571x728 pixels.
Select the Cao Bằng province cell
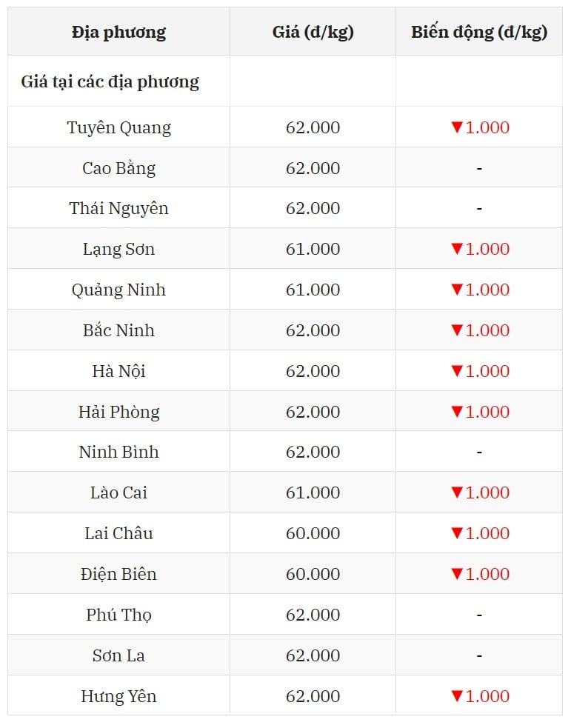coord(118,168)
